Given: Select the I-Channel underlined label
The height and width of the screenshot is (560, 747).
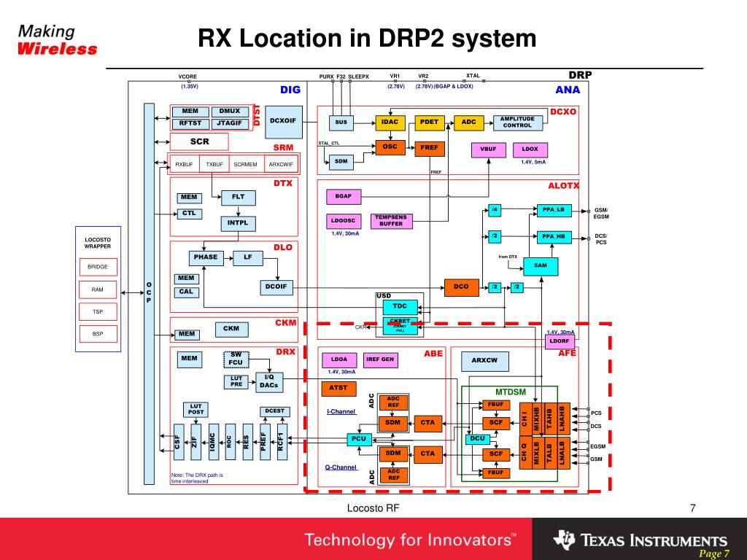Looking at the screenshot, I should pyautogui.click(x=341, y=412).
